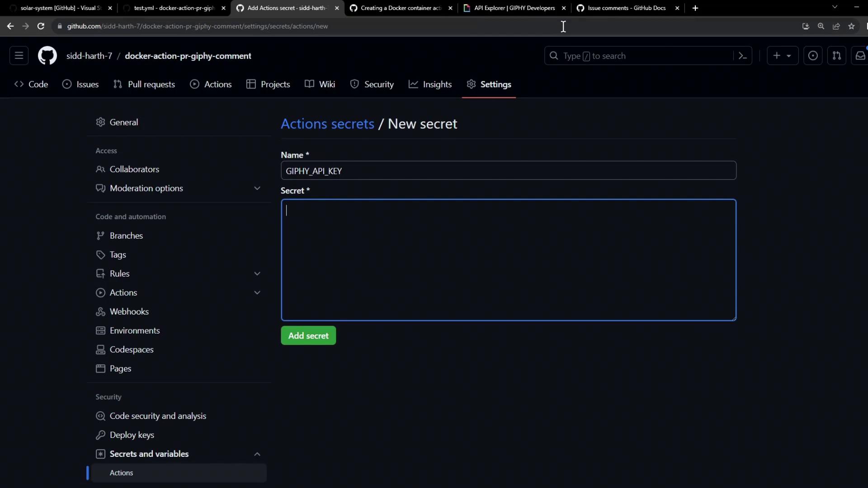This screenshot has width=868, height=488.
Task: Expand the Actions sidebar section
Action: (257, 292)
